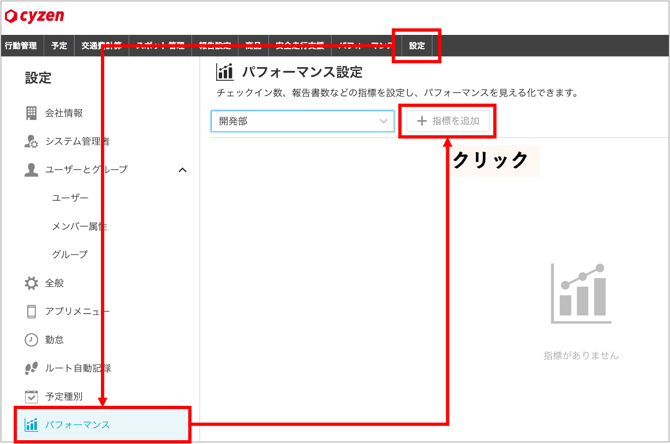Click the 全般 gear icon

[31, 283]
